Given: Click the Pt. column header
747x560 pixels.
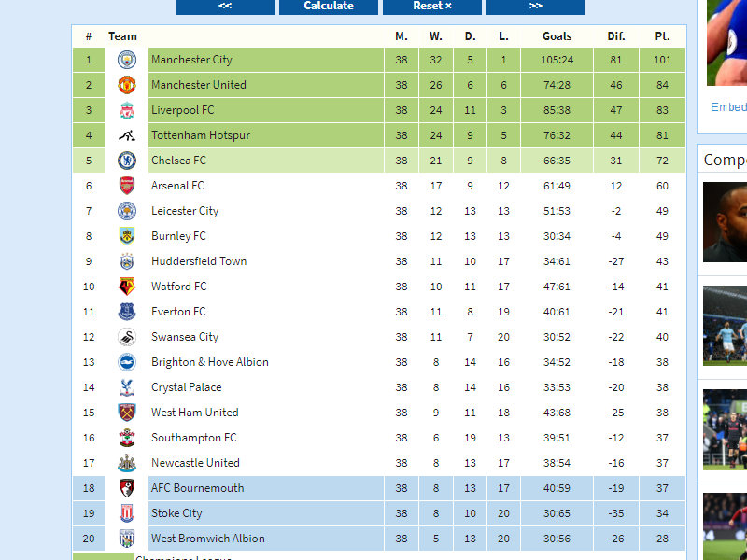Looking at the screenshot, I should point(662,36).
